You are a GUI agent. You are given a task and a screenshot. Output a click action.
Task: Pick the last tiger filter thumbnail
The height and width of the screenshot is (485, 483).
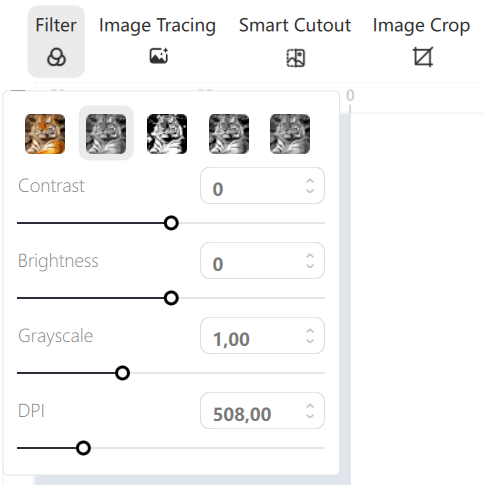point(290,134)
